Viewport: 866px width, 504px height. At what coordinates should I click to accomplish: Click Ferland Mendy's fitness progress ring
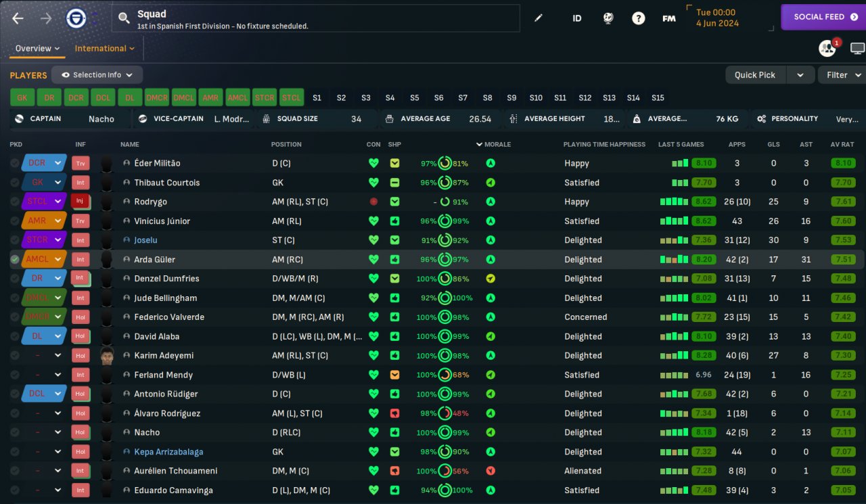pos(445,375)
